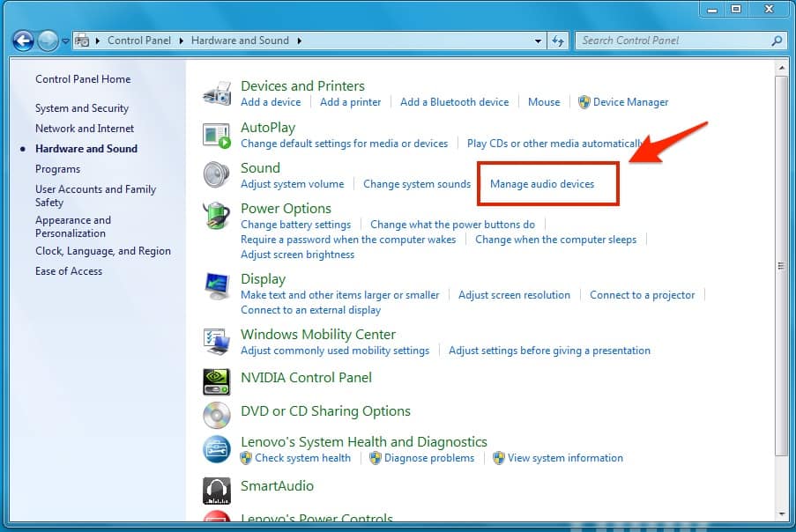Click the vertical scrollbar thumb
This screenshot has height=532, width=796.
[x=781, y=266]
